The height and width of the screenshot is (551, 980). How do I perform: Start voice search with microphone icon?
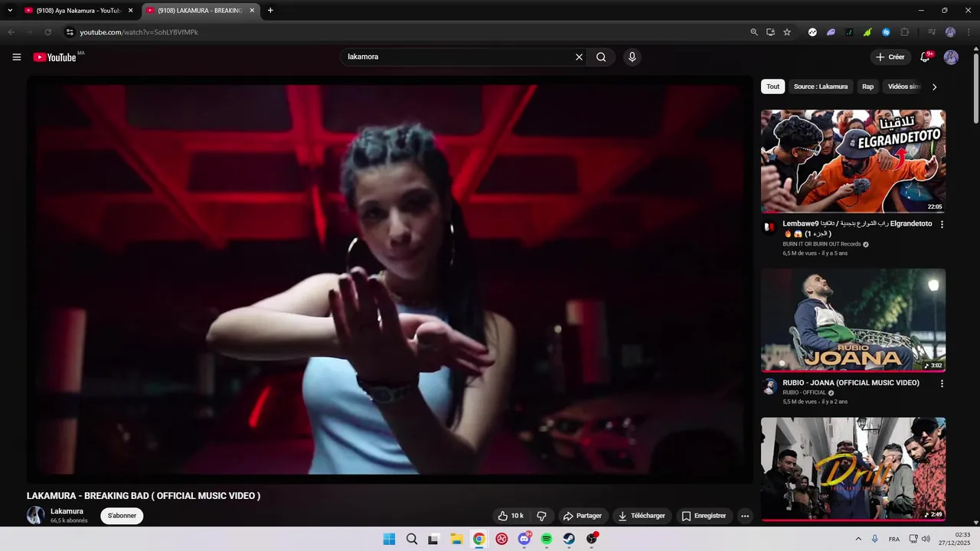632,57
